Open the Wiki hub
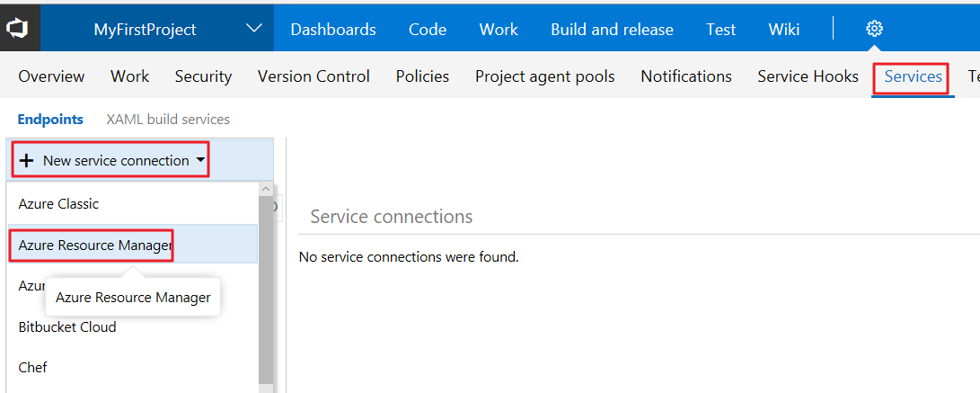 [784, 29]
